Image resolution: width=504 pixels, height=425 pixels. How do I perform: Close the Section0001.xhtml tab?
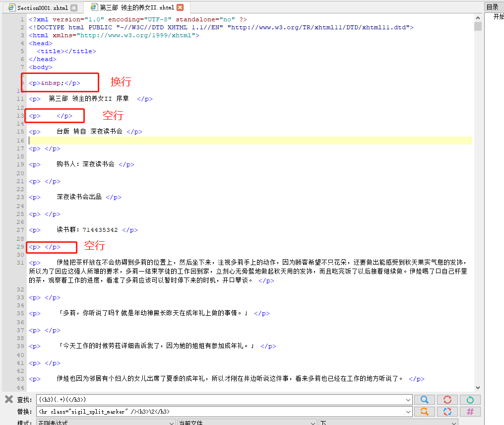click(x=74, y=8)
